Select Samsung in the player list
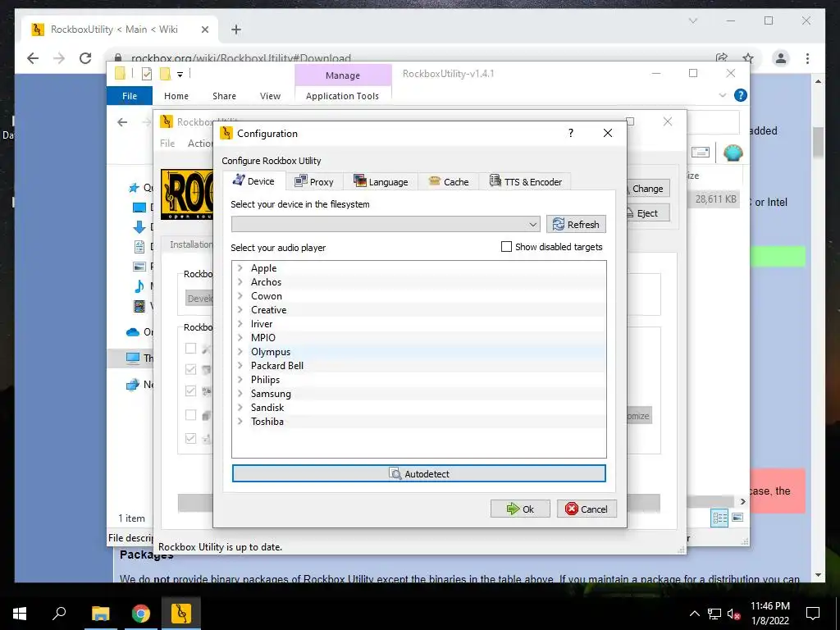Screen dimensions: 840x630 click(x=271, y=393)
